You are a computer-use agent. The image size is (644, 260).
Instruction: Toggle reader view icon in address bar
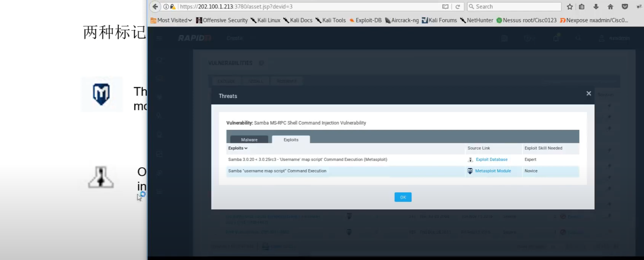[x=445, y=7]
